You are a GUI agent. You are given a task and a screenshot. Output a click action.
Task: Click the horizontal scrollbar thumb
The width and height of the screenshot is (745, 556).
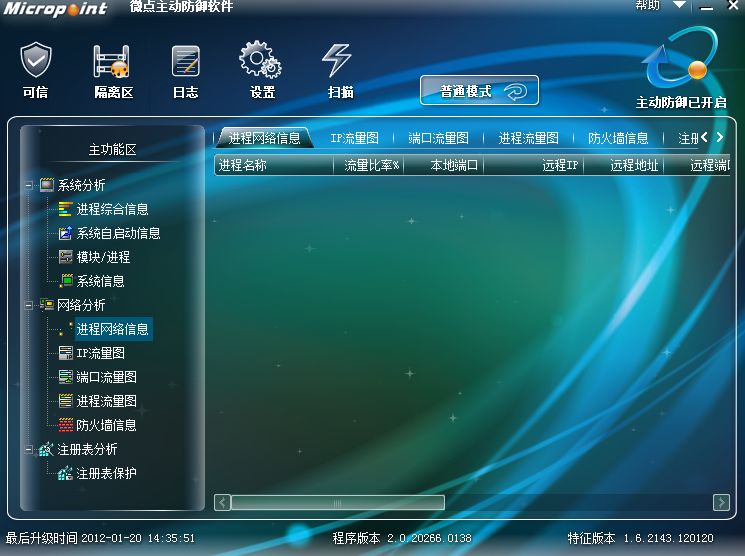coord(337,502)
